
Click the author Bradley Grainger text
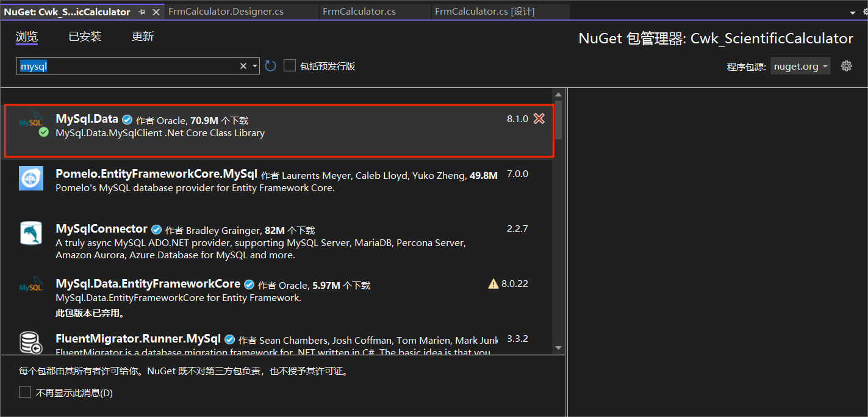(223, 230)
